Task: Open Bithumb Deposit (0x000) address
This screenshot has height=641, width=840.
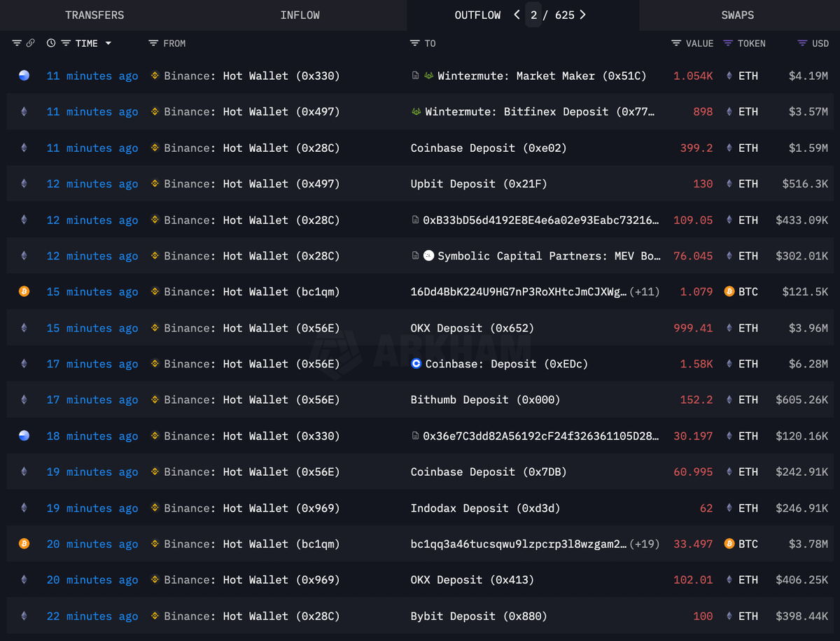Action: [x=485, y=400]
